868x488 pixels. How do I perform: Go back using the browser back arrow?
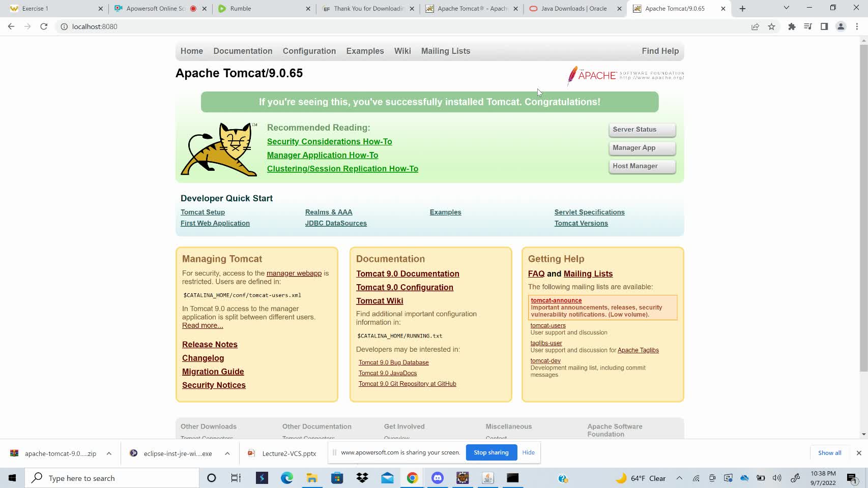pyautogui.click(x=11, y=26)
